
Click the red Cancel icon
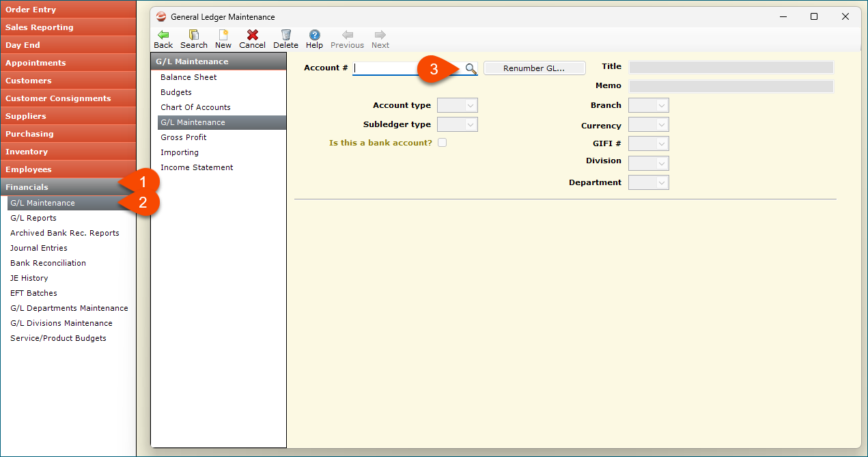252,35
